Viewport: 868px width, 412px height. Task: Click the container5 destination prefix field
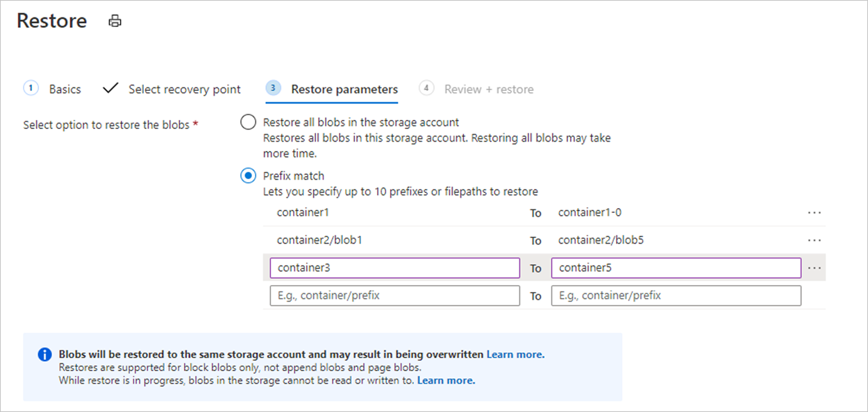(676, 267)
